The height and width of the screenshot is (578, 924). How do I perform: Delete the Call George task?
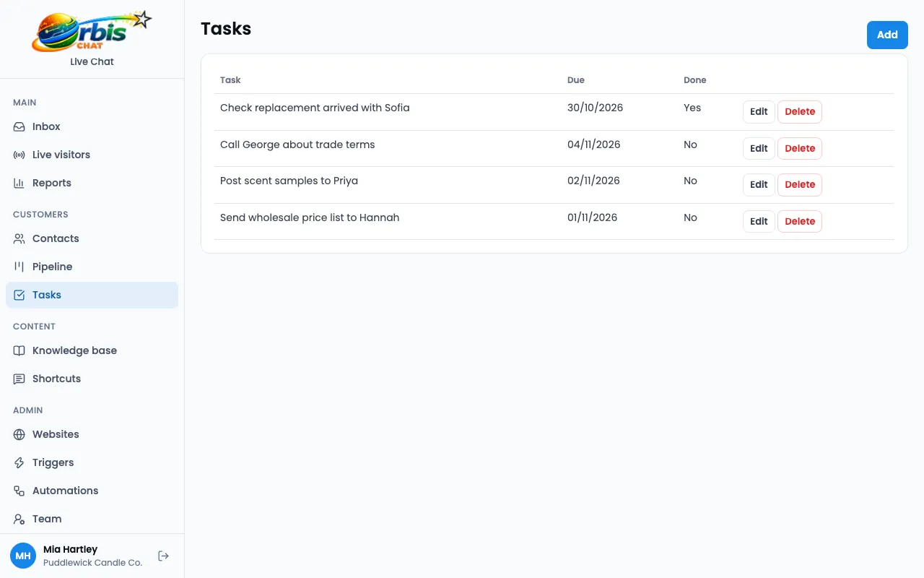800,148
